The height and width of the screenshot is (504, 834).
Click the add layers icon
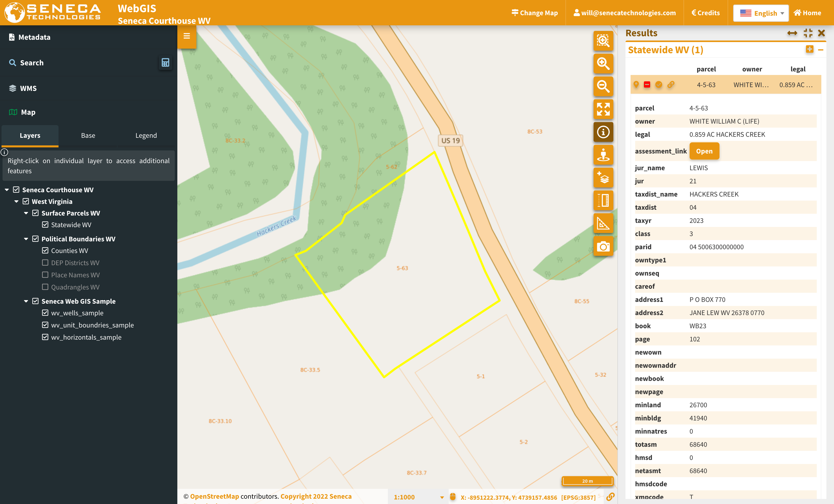(x=603, y=178)
